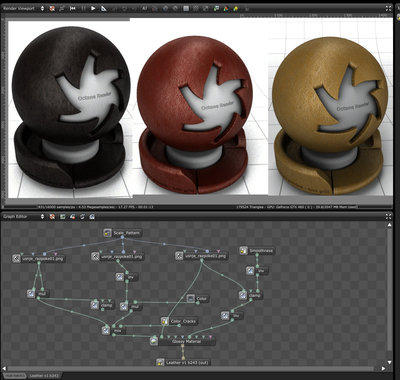
Task: Pause the render in the viewport toolbar
Action: (83, 9)
